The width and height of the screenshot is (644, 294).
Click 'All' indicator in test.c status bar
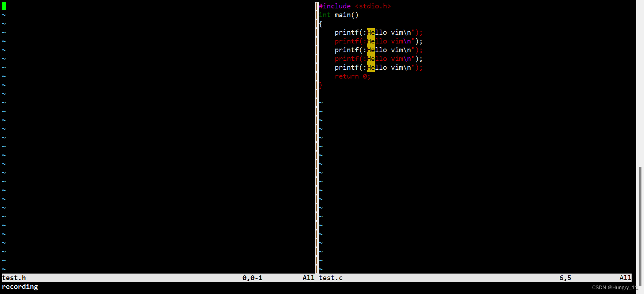(625, 278)
